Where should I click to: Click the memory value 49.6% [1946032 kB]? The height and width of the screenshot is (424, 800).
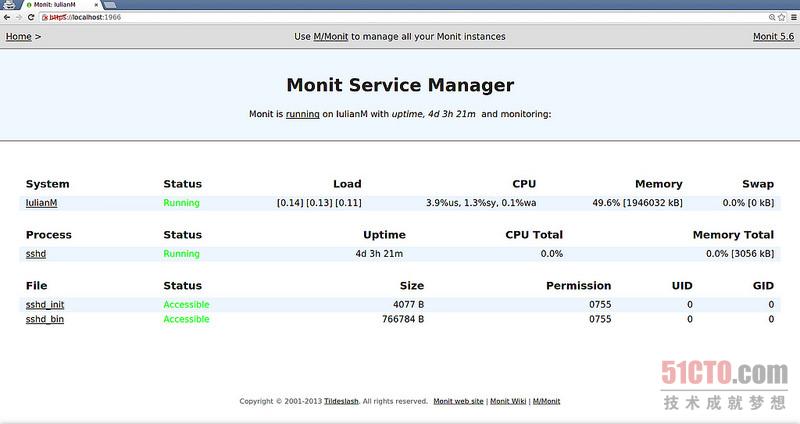point(637,203)
